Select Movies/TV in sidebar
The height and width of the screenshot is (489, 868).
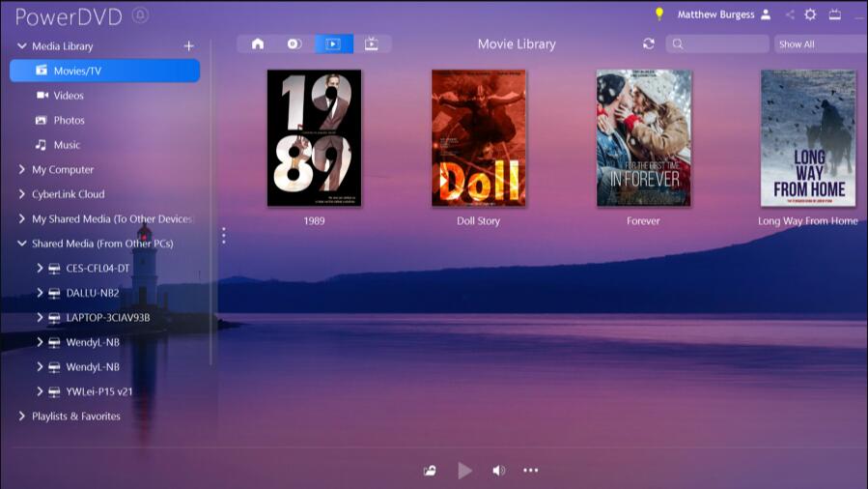click(104, 71)
